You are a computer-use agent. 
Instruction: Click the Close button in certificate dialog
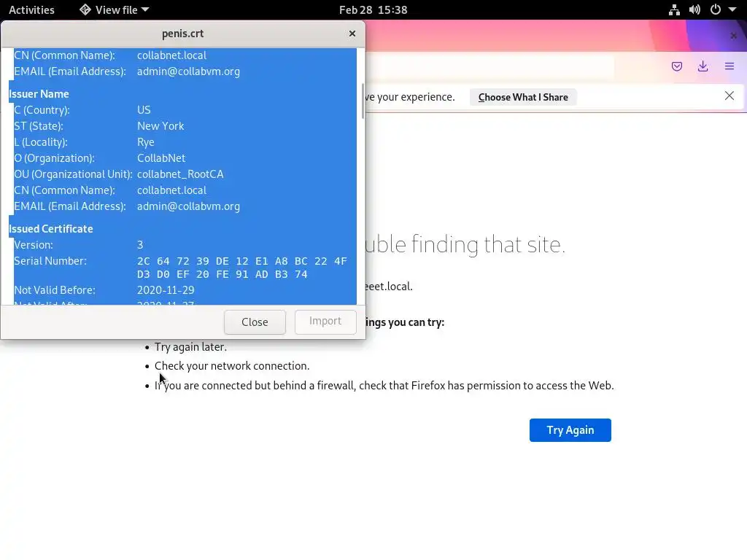(x=255, y=322)
